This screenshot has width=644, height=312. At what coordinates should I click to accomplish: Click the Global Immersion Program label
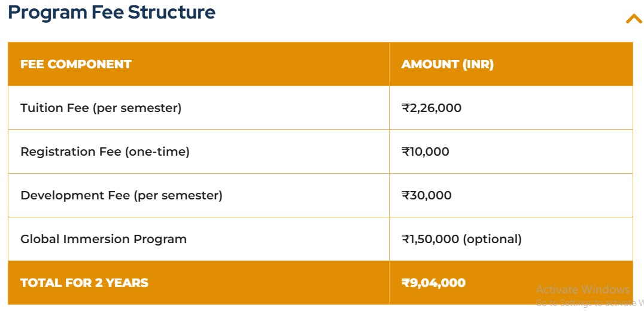tap(104, 240)
